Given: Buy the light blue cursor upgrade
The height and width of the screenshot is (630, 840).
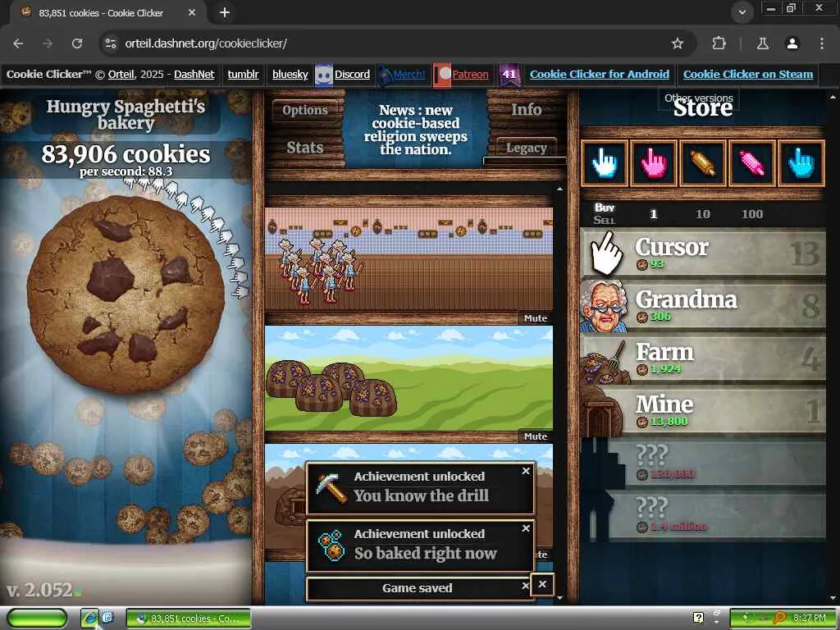Looking at the screenshot, I should coord(801,163).
